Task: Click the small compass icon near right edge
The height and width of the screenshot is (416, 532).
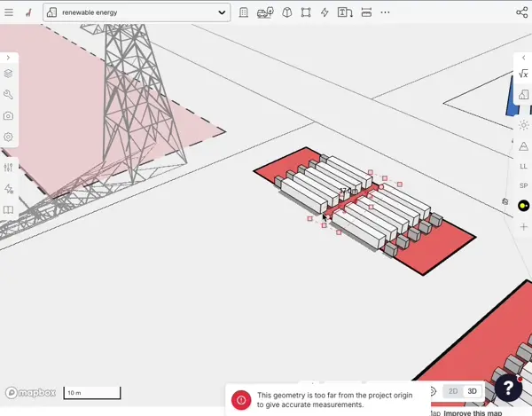Action: point(505,201)
